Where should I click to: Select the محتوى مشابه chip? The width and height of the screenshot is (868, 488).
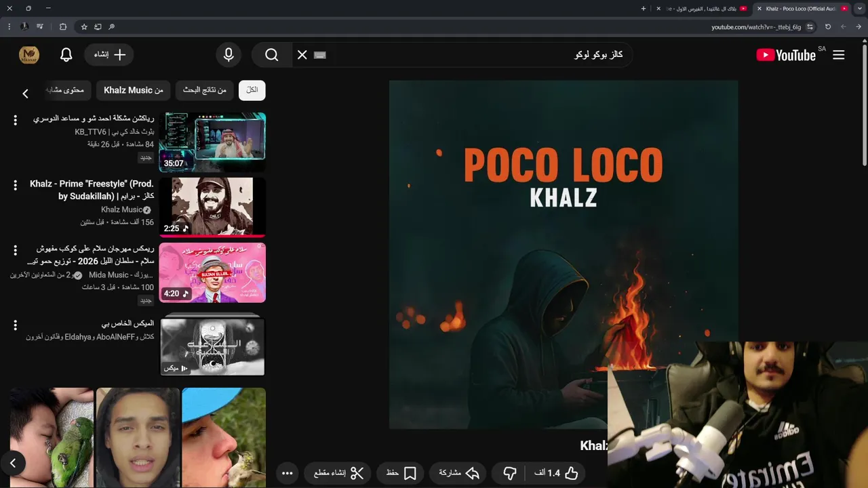click(x=66, y=90)
